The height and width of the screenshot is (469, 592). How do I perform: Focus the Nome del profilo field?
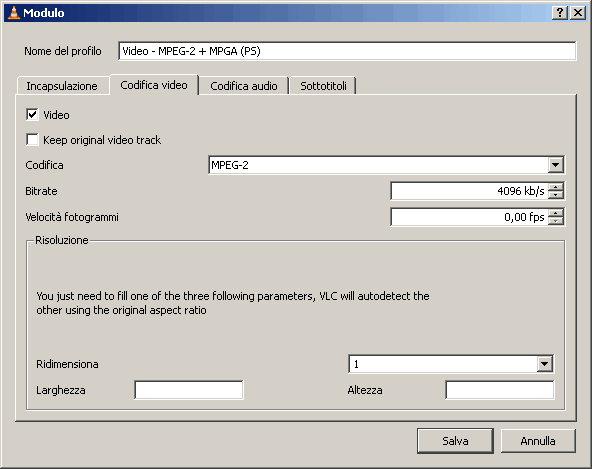click(347, 51)
